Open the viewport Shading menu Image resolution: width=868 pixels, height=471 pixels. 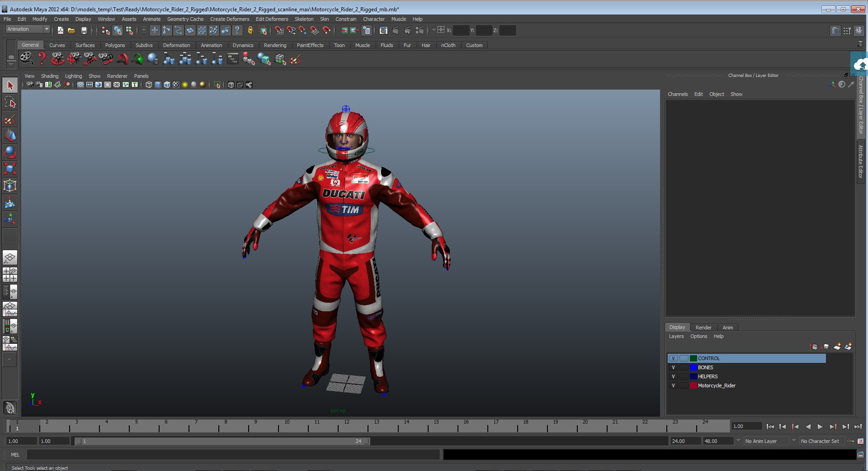click(50, 76)
